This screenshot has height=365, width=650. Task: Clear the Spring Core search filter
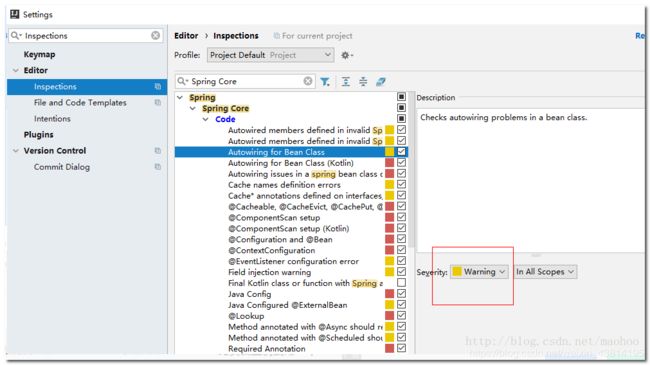308,81
